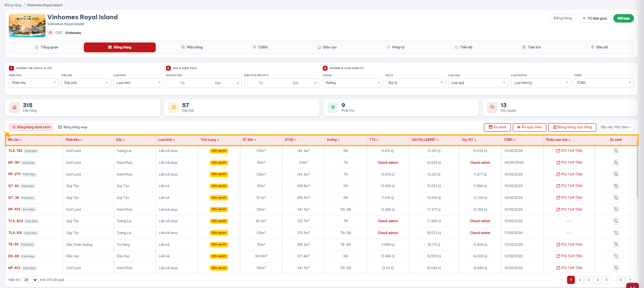The image size is (644, 288).
Task: Click the Giá bán Từ input field
Action: tap(183, 83)
